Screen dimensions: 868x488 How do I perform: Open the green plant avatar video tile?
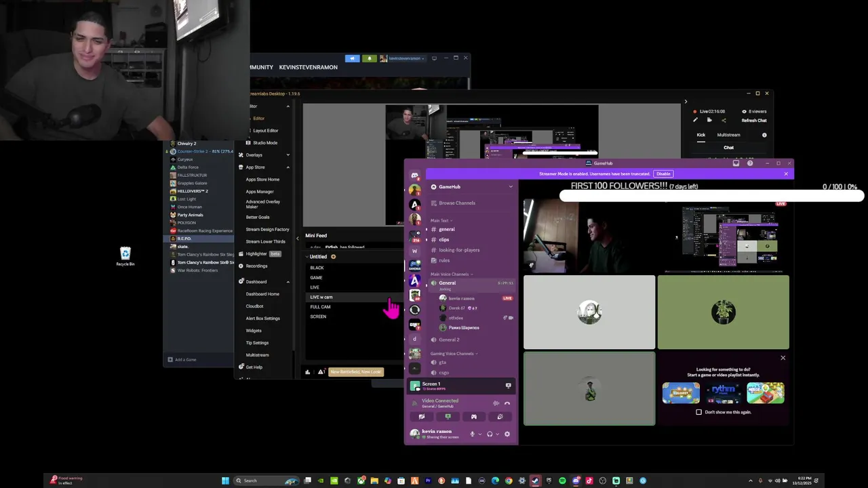tap(724, 312)
